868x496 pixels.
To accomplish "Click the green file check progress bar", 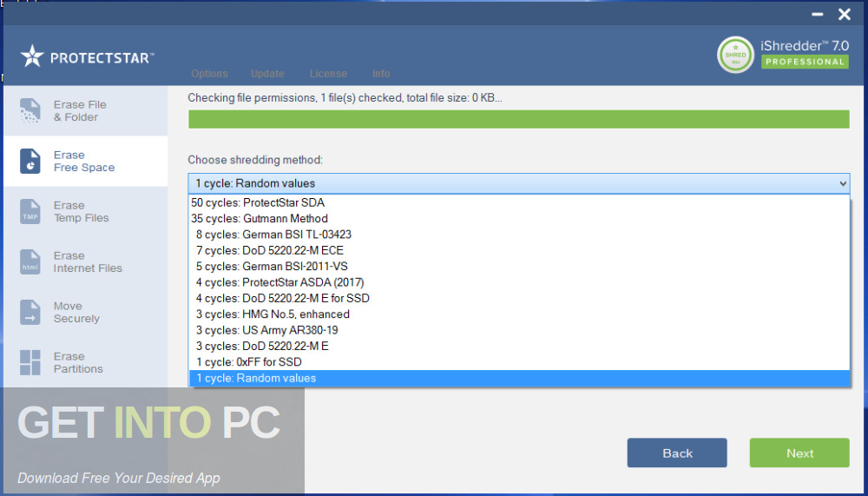I will pos(519,119).
